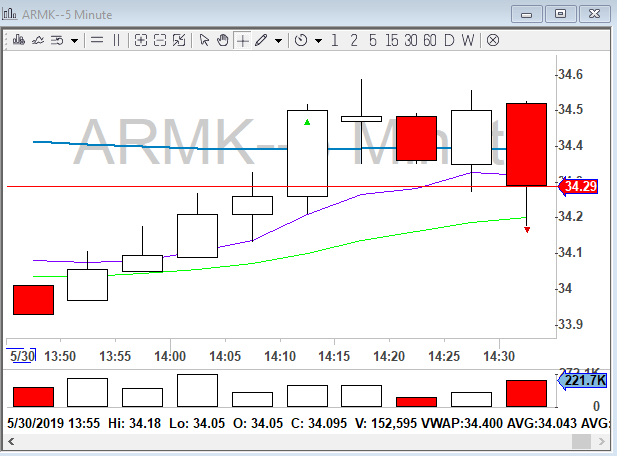Click the AVG:34.043 status text

click(x=542, y=423)
